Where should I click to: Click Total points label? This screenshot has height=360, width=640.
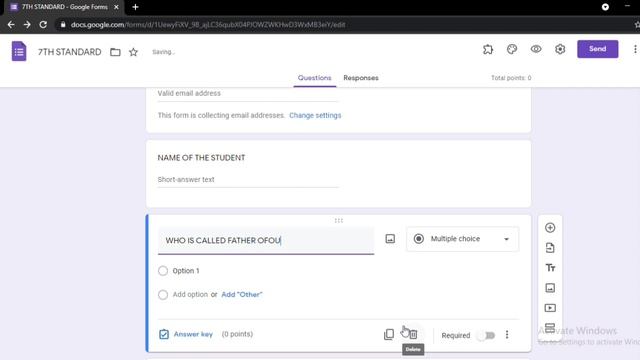click(x=511, y=78)
